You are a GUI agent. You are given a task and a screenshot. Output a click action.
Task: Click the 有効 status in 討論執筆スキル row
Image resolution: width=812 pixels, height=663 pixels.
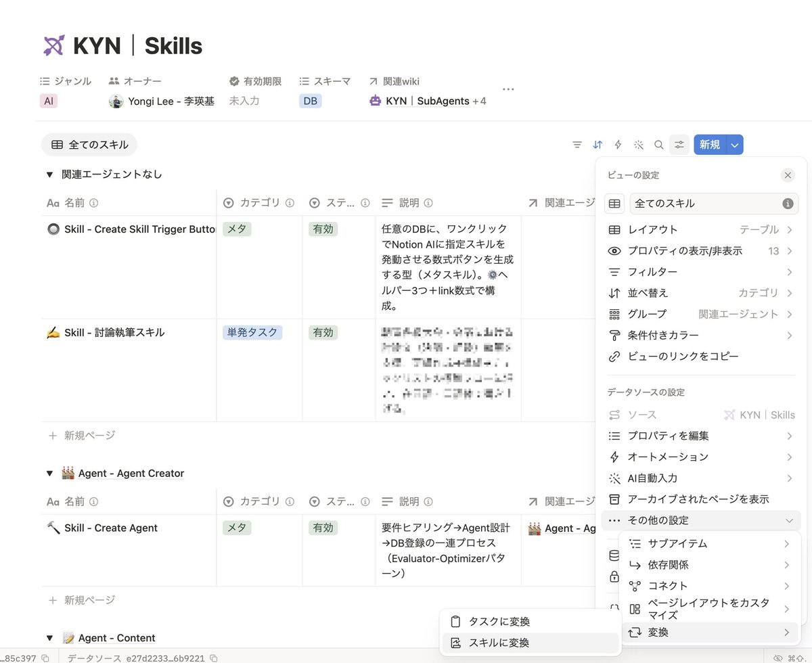[323, 332]
